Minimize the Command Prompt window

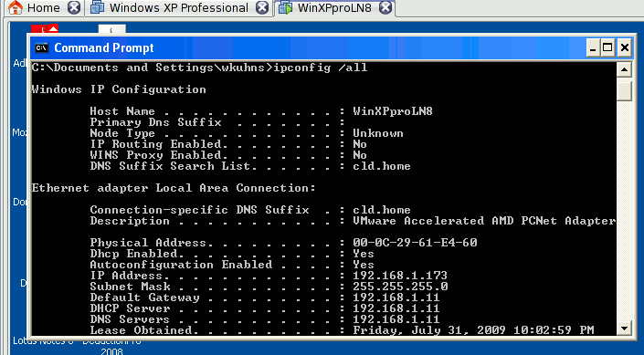coord(592,48)
